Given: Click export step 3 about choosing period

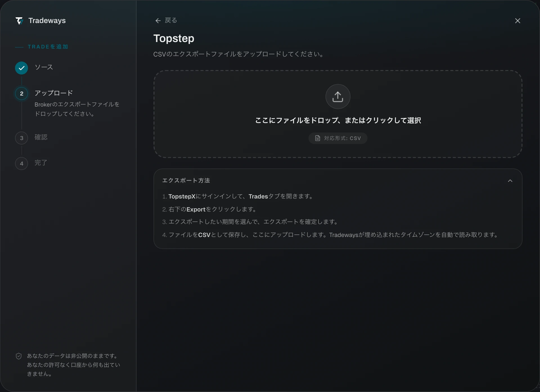Looking at the screenshot, I should 251,222.
